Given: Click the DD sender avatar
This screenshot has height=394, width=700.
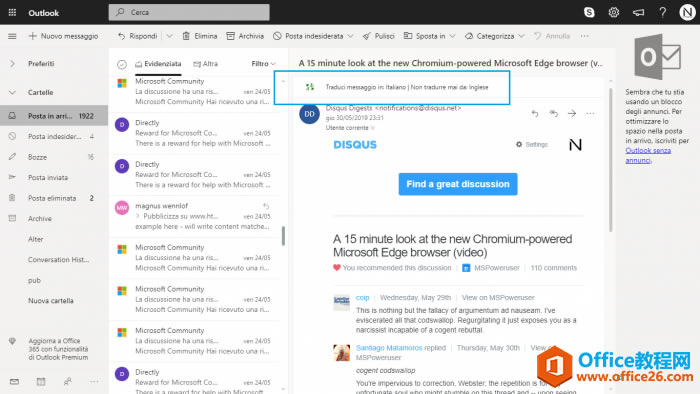Looking at the screenshot, I should [309, 114].
